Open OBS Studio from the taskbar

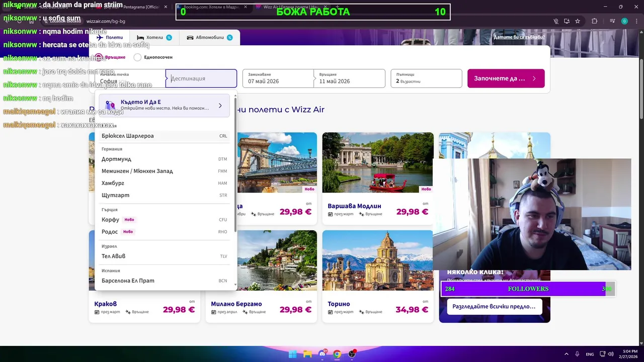(x=352, y=354)
